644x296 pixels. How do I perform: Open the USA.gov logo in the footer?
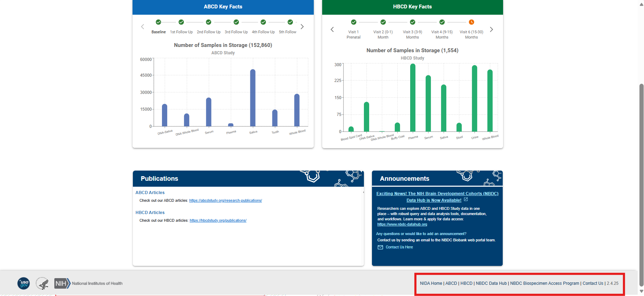pos(24,283)
